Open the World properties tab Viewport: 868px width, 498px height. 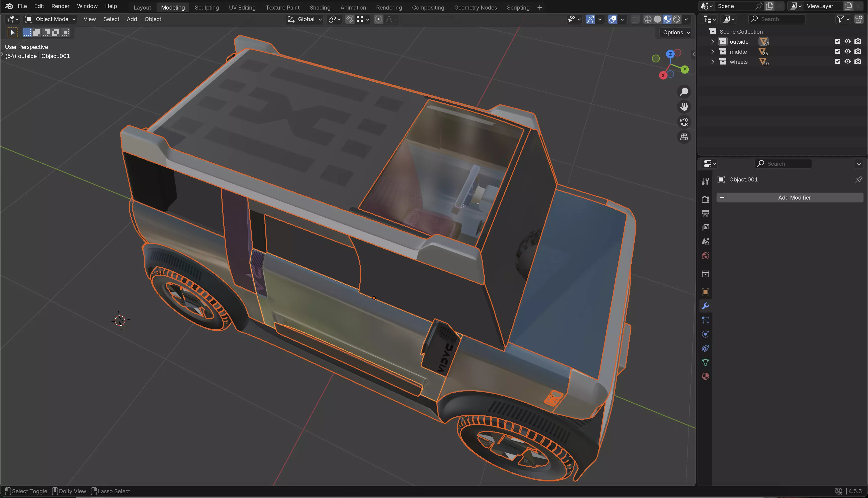(x=705, y=256)
